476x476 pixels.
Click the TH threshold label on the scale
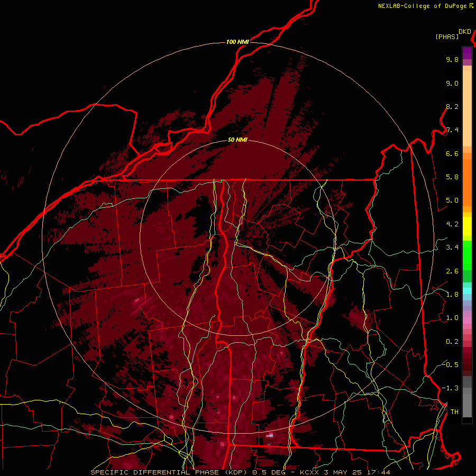point(454,412)
